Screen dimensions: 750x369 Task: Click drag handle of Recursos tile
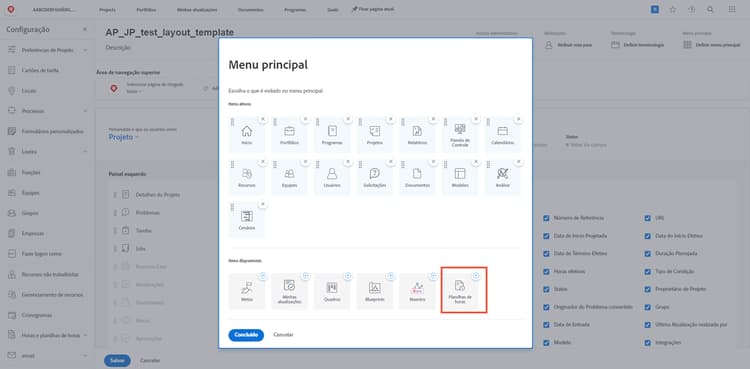pyautogui.click(x=232, y=164)
